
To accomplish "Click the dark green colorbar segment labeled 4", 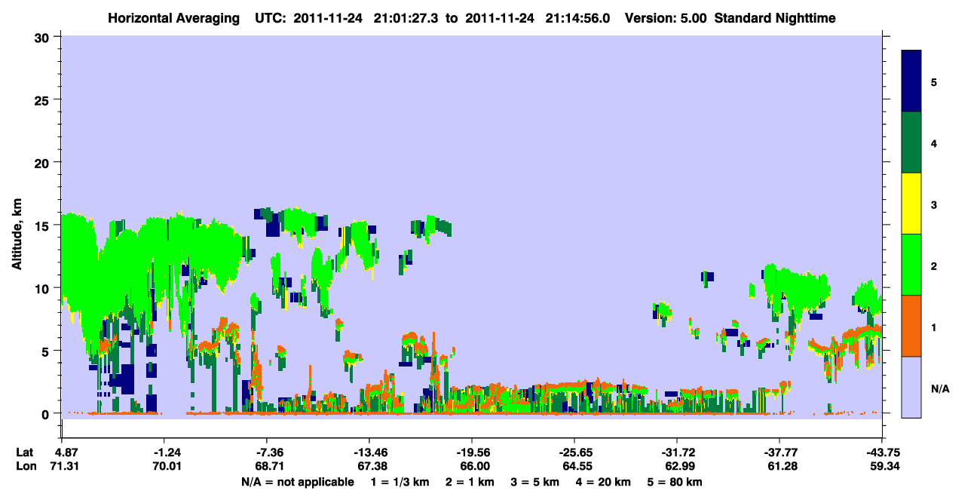I will tap(911, 143).
